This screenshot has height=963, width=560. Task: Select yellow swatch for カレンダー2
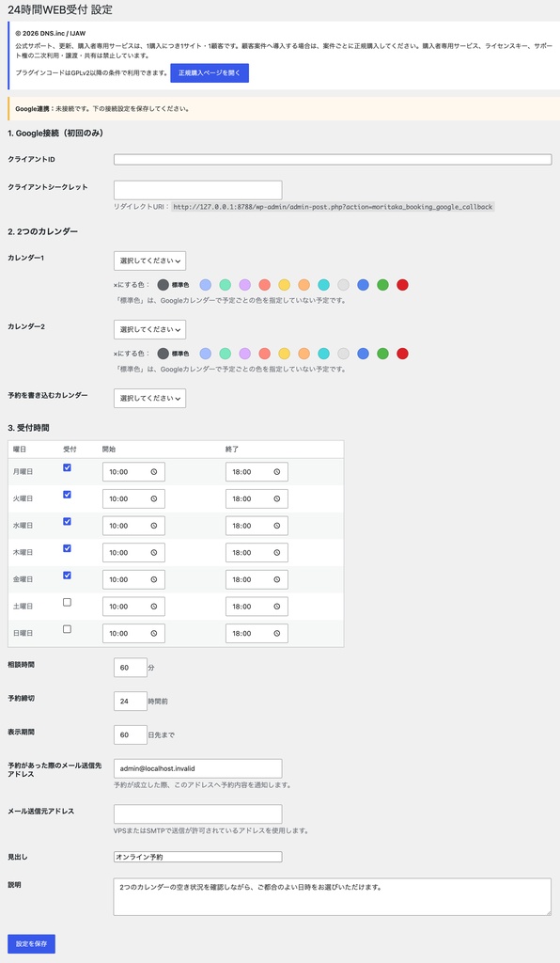284,354
